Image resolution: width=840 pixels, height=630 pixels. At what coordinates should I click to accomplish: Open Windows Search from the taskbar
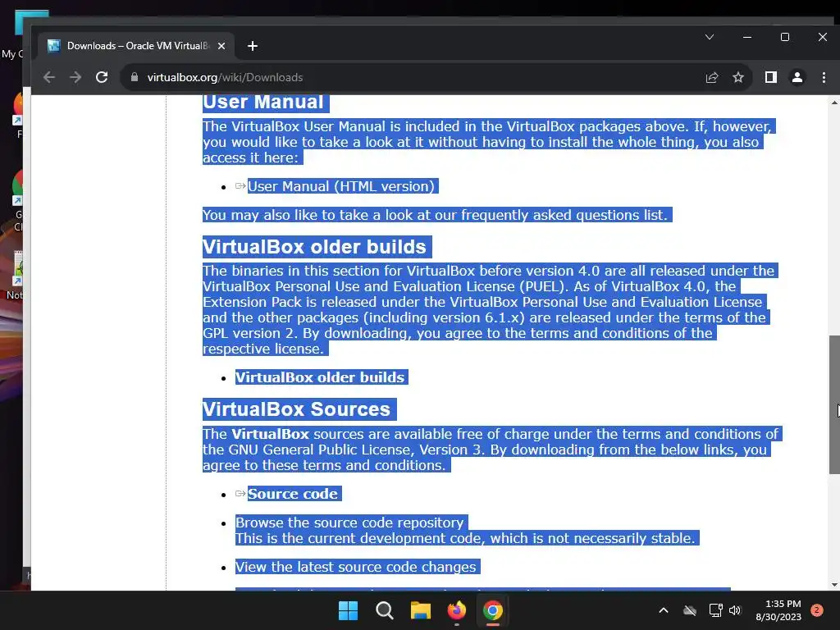385,610
